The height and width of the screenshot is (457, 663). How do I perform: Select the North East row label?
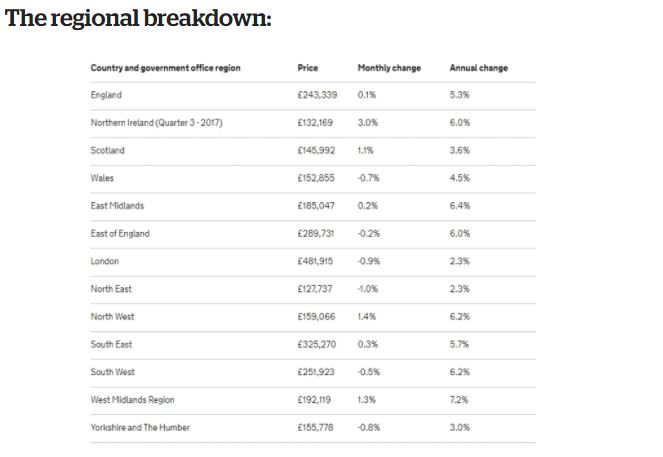pyautogui.click(x=112, y=289)
